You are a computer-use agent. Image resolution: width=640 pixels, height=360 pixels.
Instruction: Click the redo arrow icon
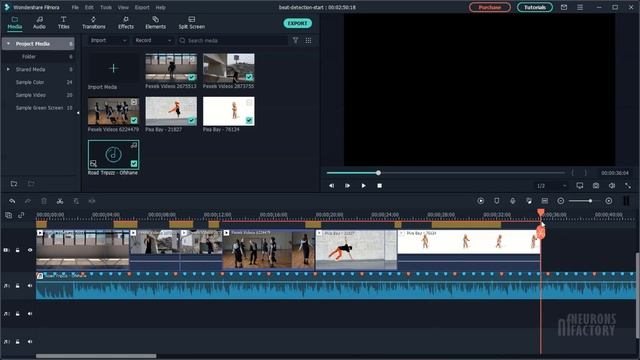coord(28,201)
